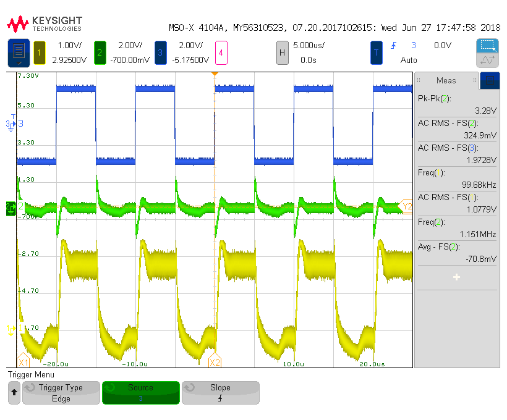The image size is (507, 420).
Task: Click the waveform draw icon below zoom box
Action: pyautogui.click(x=487, y=60)
